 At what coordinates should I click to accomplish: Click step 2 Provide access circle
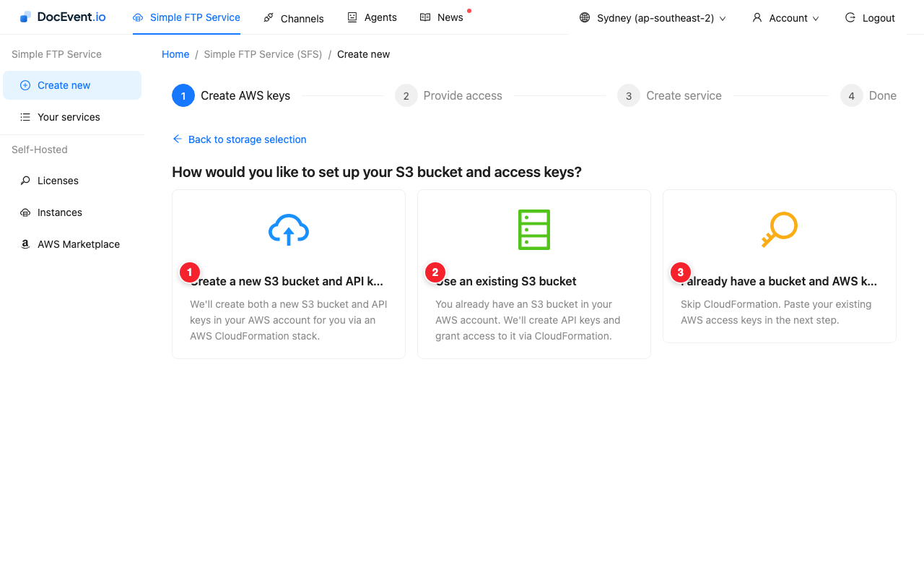click(406, 95)
